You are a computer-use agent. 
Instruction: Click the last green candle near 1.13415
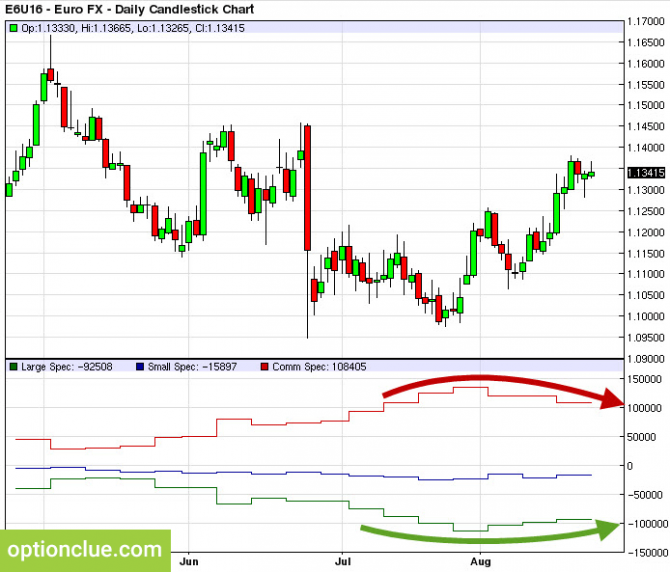pyautogui.click(x=591, y=174)
